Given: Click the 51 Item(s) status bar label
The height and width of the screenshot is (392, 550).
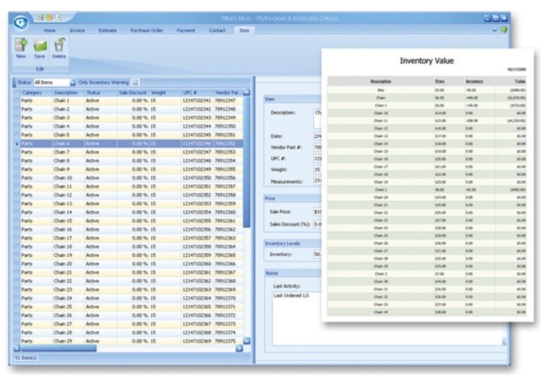Looking at the screenshot, I should click(26, 358).
